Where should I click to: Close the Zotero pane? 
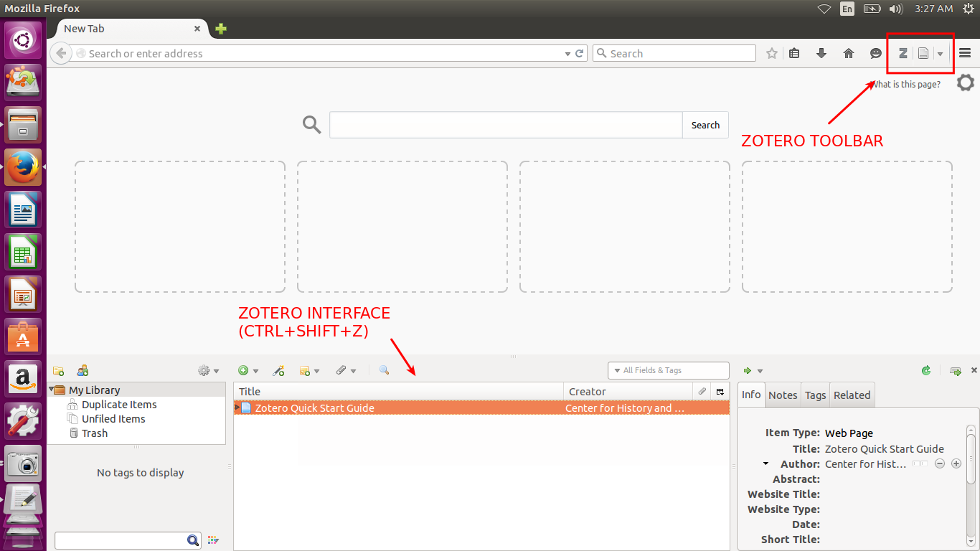(974, 370)
